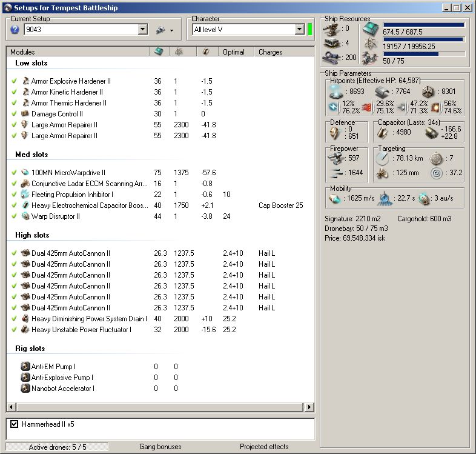Viewport: 476px width, 454px height.
Task: Toggle the 100MN MicroWarpdrive II checkmark
Action: point(14,173)
